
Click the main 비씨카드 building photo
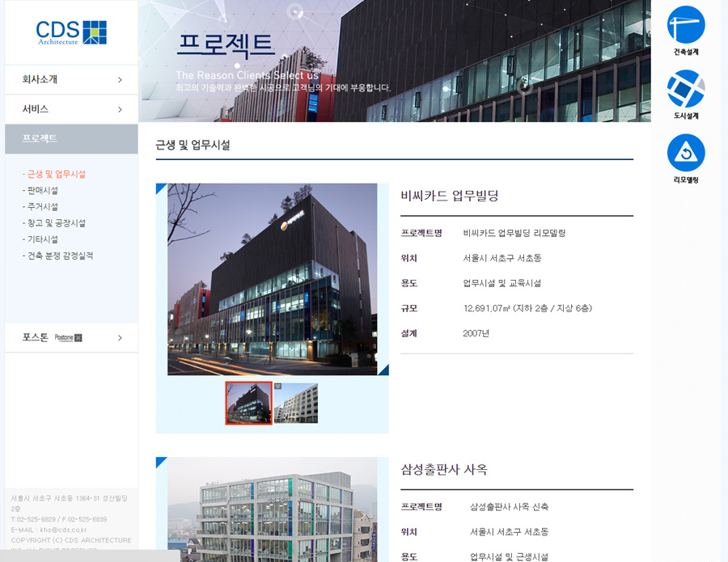coord(273,279)
